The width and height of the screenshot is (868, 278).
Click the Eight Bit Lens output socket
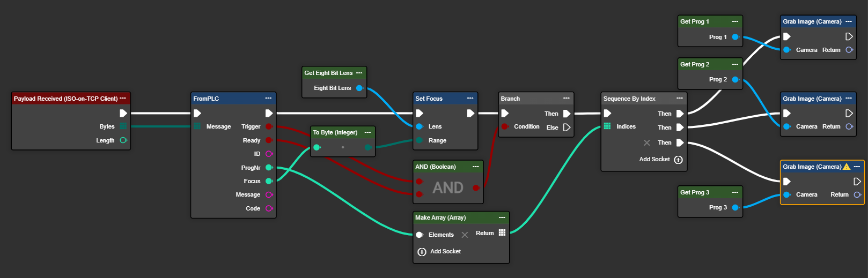click(359, 88)
